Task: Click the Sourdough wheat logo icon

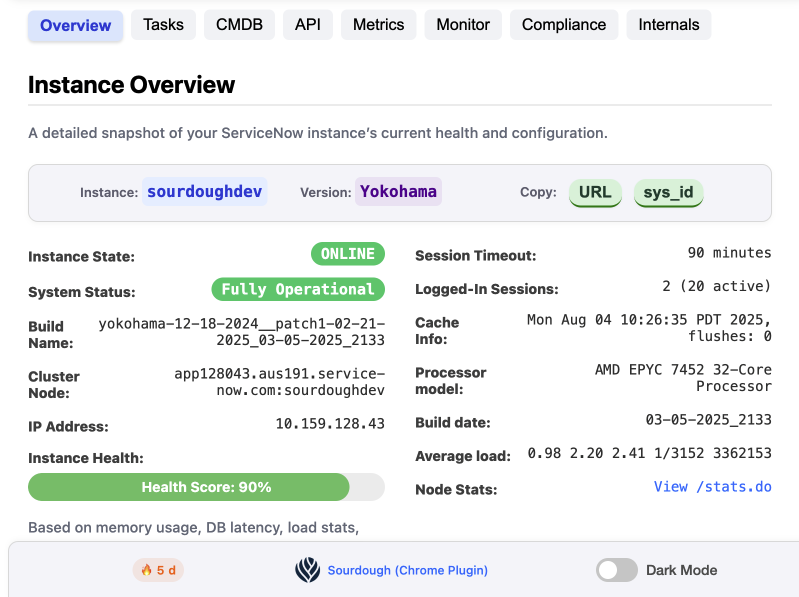Action: coord(308,570)
